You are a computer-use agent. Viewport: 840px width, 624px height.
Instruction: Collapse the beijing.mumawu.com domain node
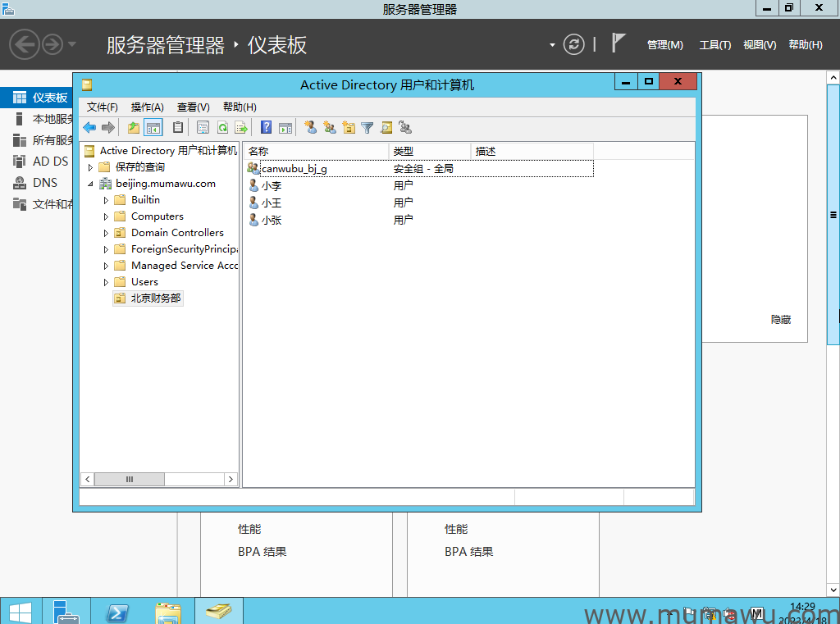point(91,184)
